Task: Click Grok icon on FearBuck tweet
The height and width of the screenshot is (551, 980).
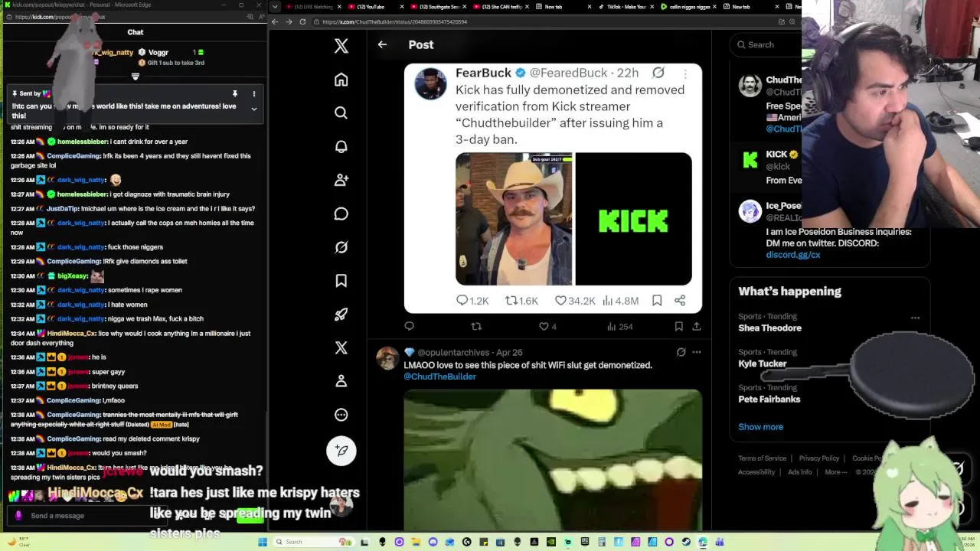Action: point(658,73)
